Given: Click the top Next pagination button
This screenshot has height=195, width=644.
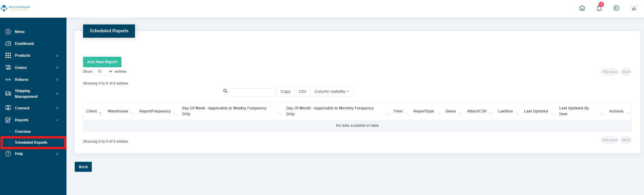Looking at the screenshot, I should coord(626,72).
